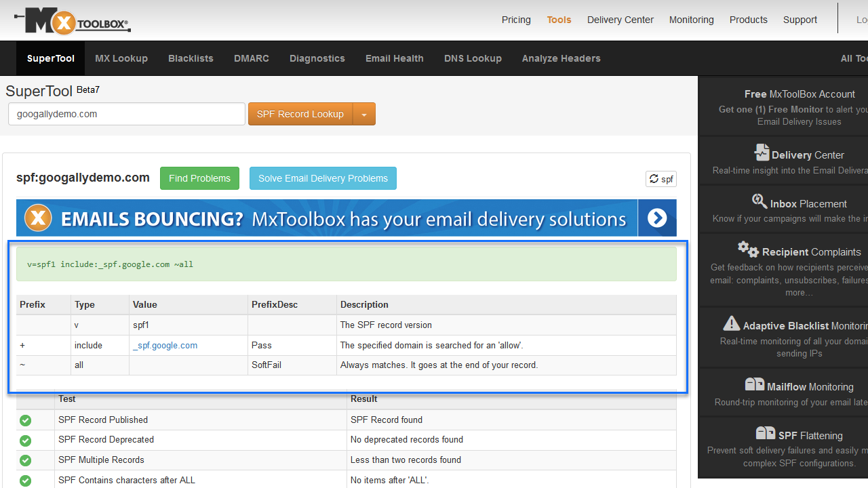Click 'The SPF record version' description
The width and height of the screenshot is (868, 488).
(x=386, y=325)
